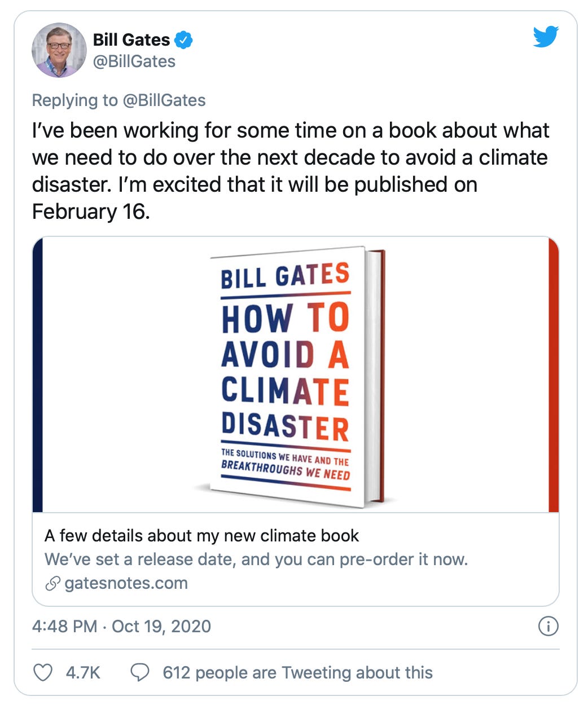This screenshot has height=705, width=588.
Task: Click the 'HOW TO AVOID A CLIMATE DISASTER' book title
Action: click(x=285, y=372)
